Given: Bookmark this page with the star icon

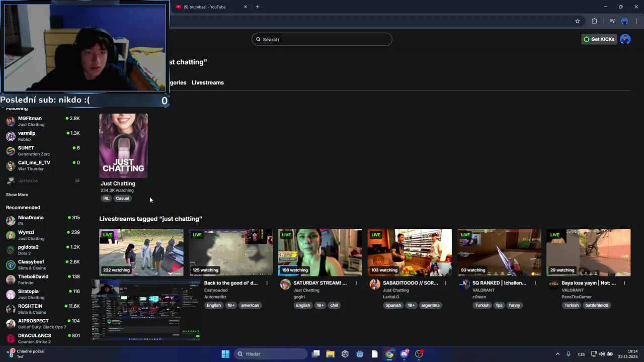Looking at the screenshot, I should click(x=578, y=21).
